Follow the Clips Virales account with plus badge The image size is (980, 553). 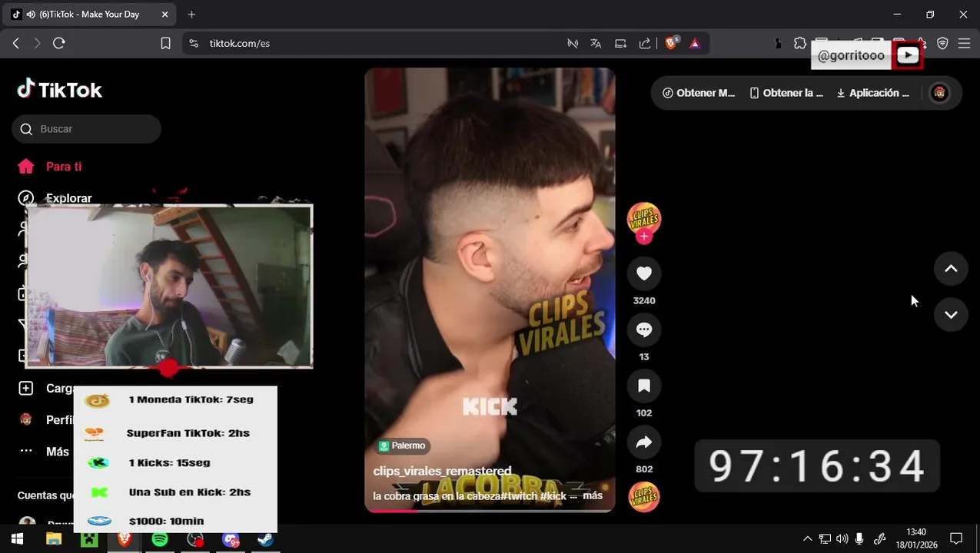pos(644,237)
